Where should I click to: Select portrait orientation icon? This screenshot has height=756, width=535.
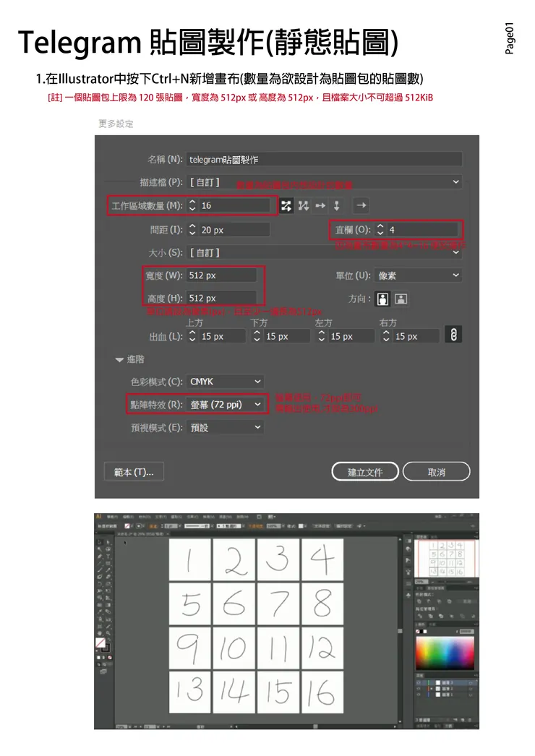point(382,299)
